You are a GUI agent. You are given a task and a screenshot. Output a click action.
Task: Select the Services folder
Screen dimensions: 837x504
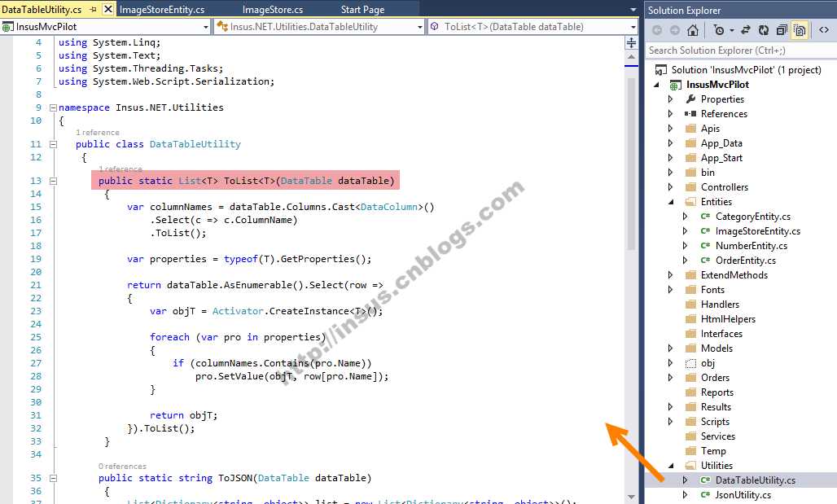(718, 436)
